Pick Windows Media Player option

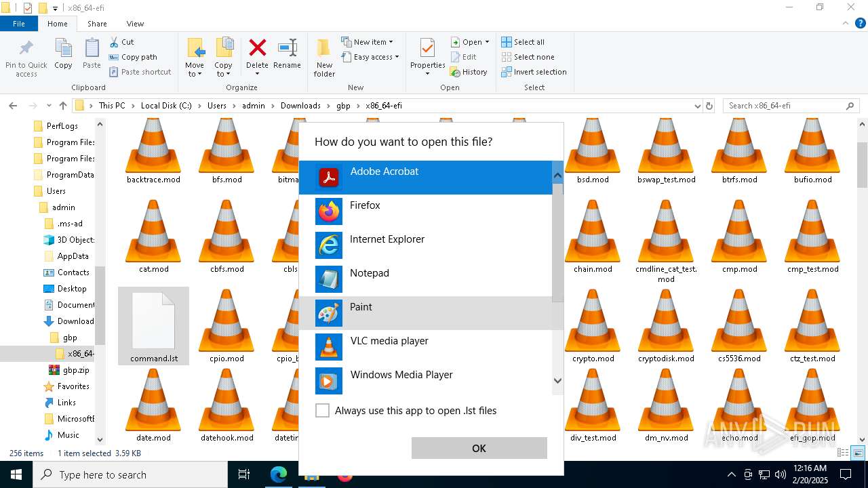tap(425, 381)
